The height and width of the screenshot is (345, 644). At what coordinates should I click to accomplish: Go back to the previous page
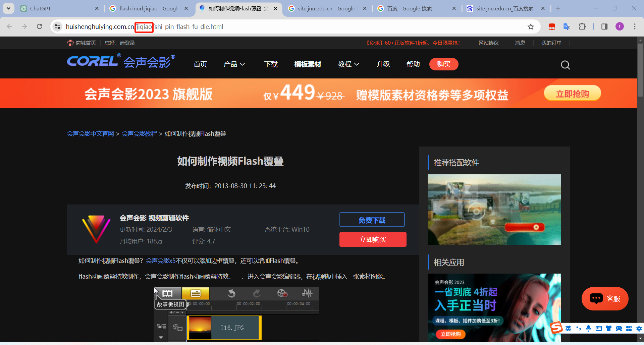(9, 26)
